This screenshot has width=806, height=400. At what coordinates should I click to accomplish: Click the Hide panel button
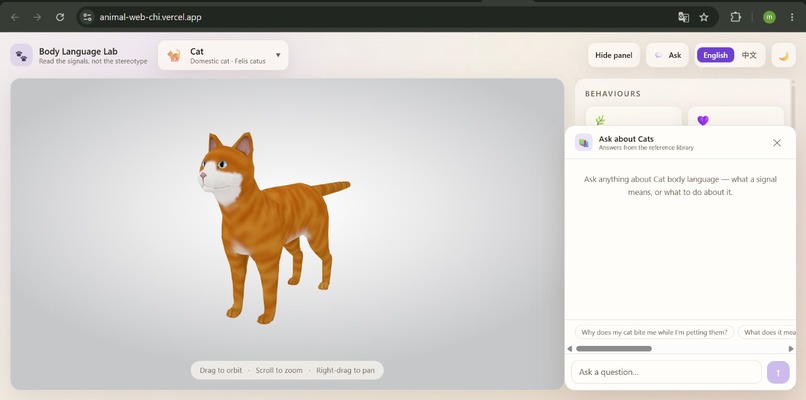614,55
